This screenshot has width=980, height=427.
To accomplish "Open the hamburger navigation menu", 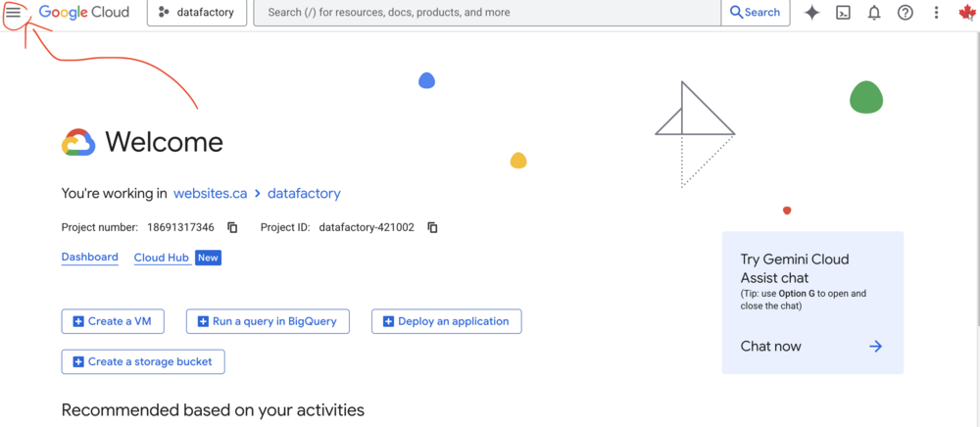I will 14,13.
